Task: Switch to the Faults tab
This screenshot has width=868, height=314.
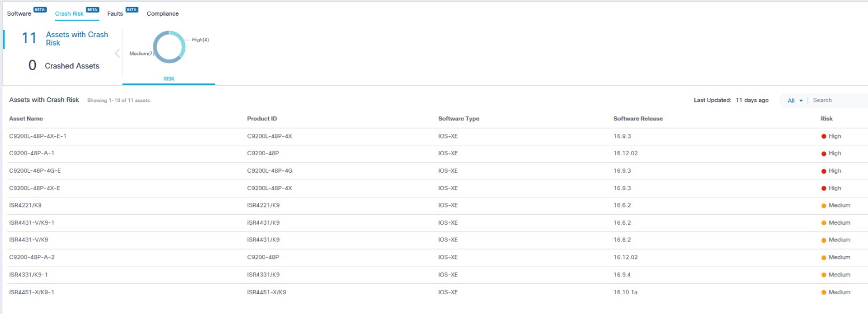Action: click(x=115, y=13)
